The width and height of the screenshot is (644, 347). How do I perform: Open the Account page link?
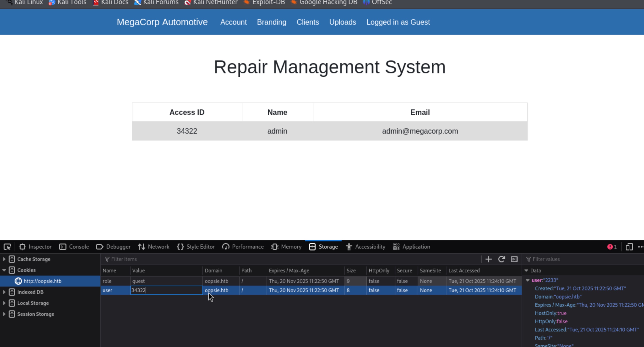tap(233, 22)
